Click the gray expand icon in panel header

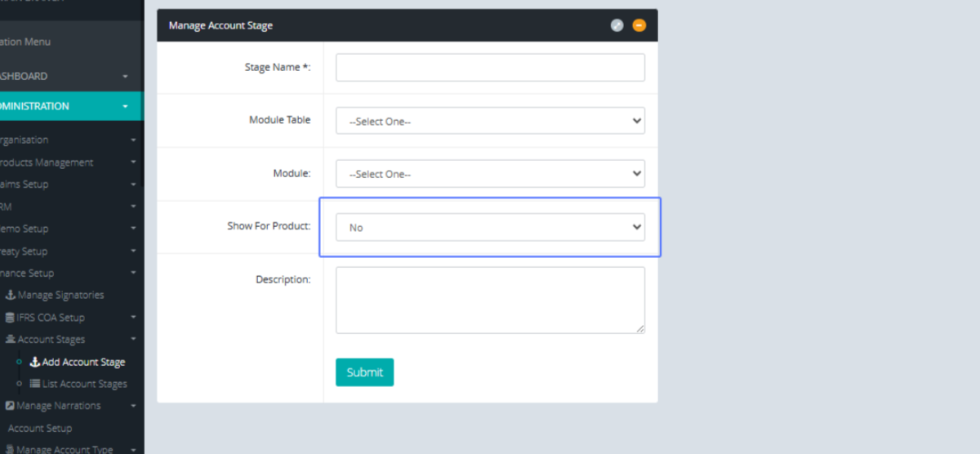coord(617,25)
